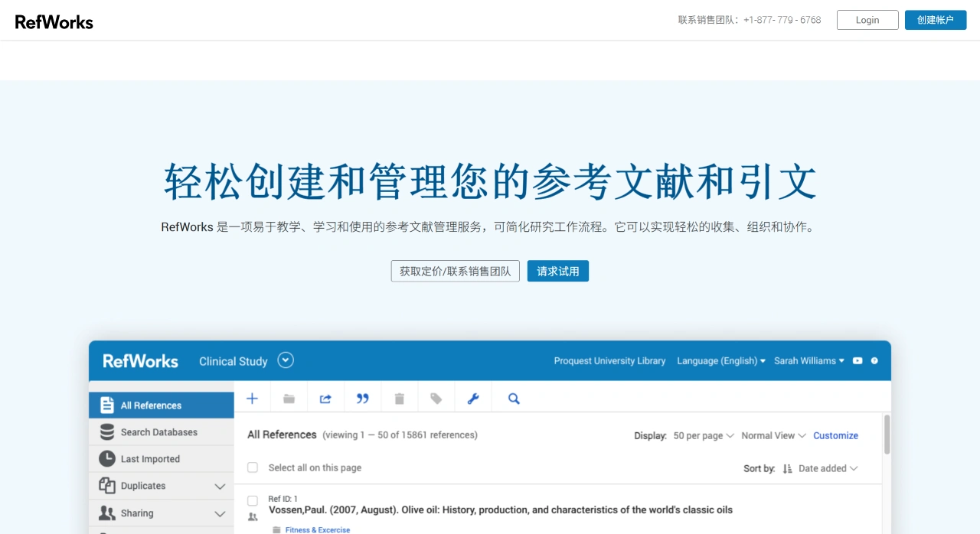Open the YouTube icon in the header
This screenshot has width=980, height=534.
(857, 360)
